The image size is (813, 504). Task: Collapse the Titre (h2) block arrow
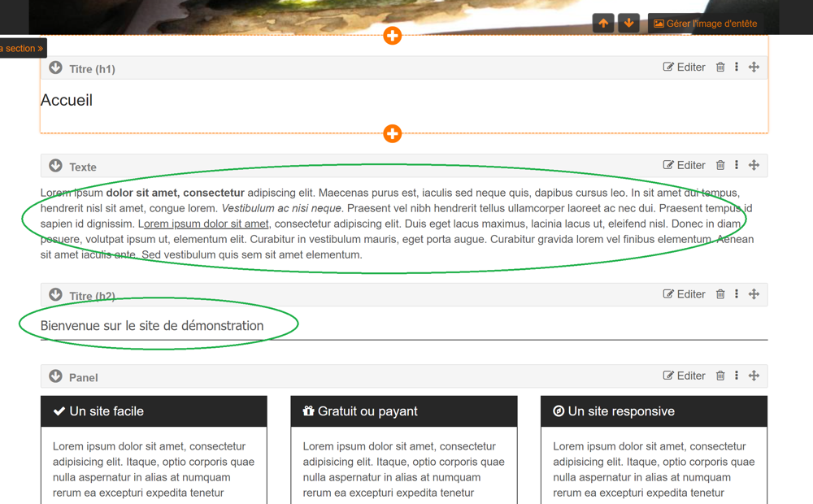point(55,295)
